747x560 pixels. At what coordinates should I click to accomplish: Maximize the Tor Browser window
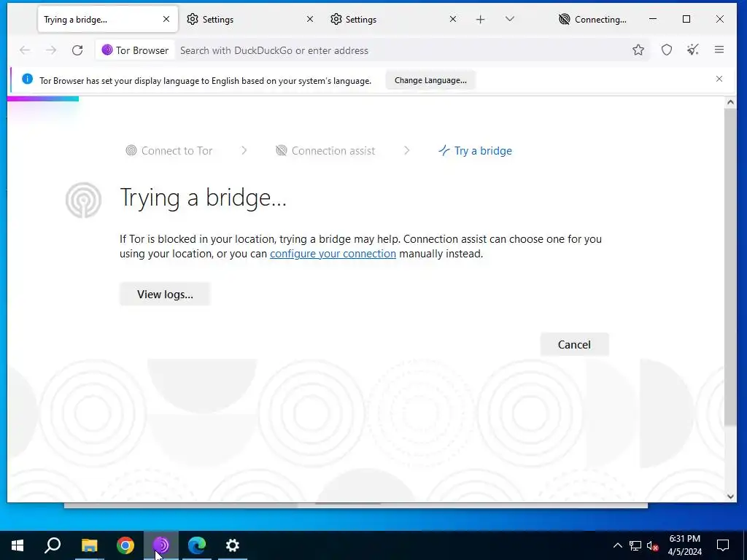pos(686,20)
